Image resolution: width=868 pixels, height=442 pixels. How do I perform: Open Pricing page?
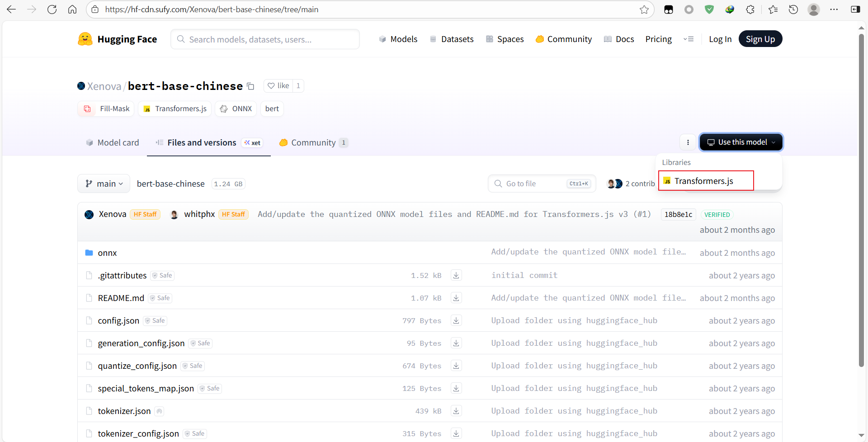(658, 39)
